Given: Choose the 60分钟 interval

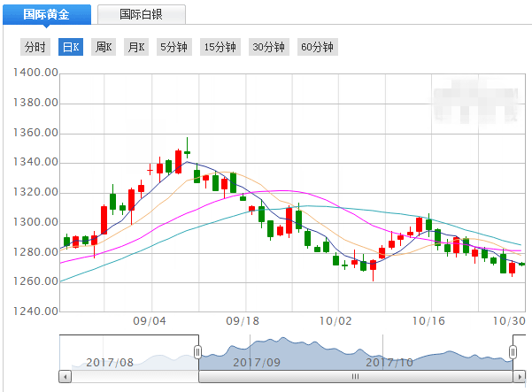Looking at the screenshot, I should coord(317,47).
